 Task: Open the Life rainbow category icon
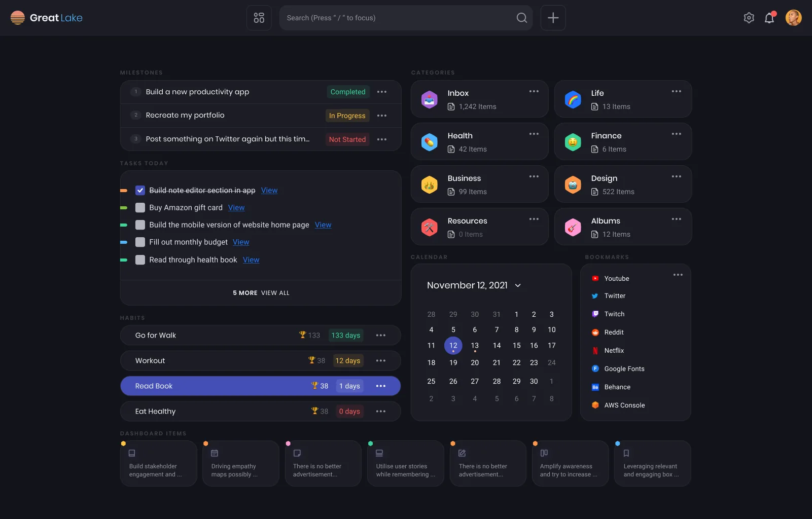pyautogui.click(x=573, y=99)
